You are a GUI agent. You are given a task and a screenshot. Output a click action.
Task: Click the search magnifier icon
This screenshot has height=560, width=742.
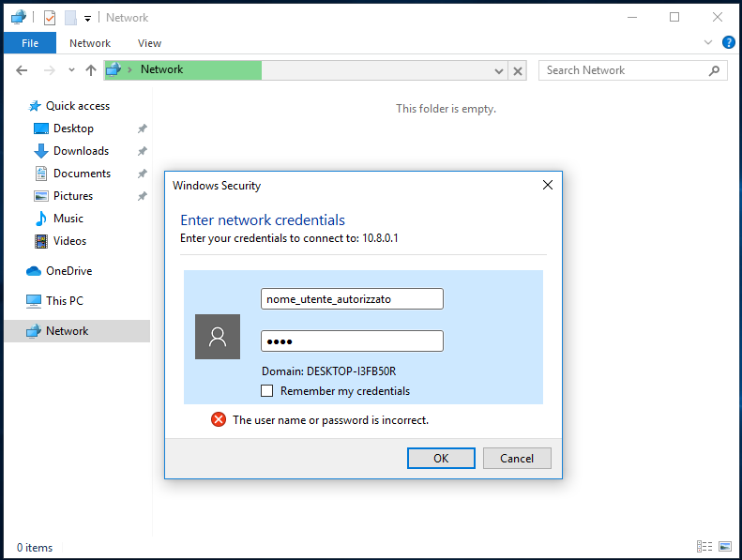(714, 70)
